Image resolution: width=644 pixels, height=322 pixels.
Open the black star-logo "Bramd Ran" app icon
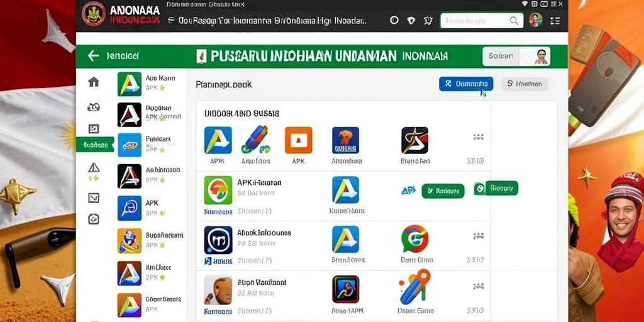(x=415, y=140)
